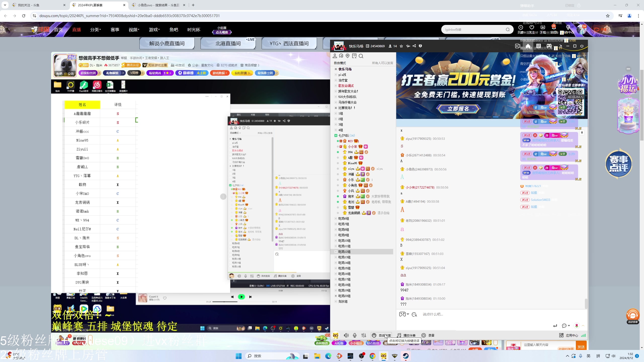Open the browser tab search dropdown arrow
This screenshot has height=362, width=644.
click(5, 5)
